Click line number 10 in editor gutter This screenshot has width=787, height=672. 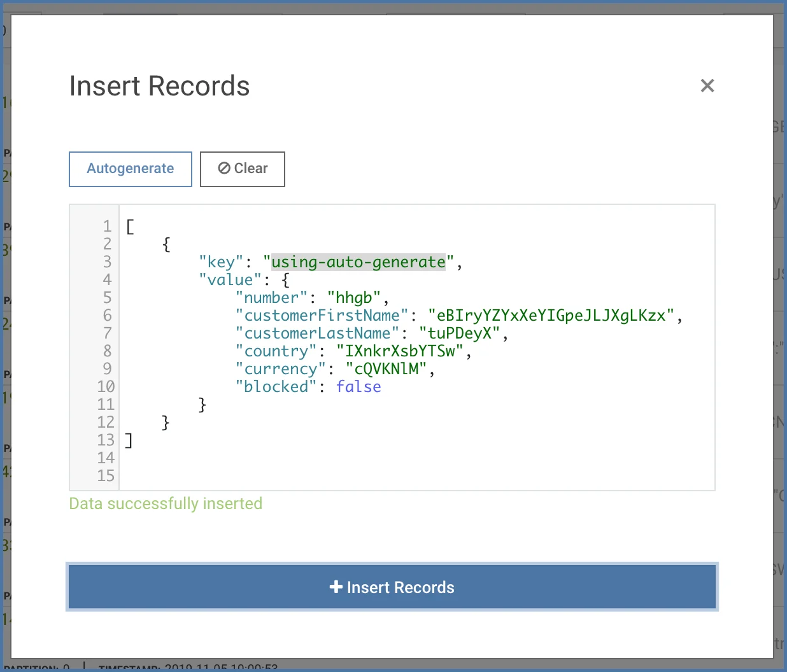(x=105, y=386)
